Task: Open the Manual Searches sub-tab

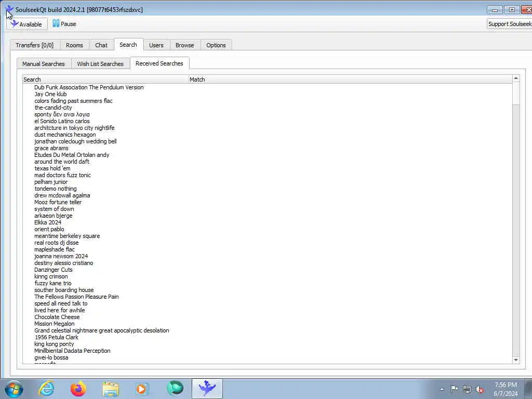Action: point(44,64)
